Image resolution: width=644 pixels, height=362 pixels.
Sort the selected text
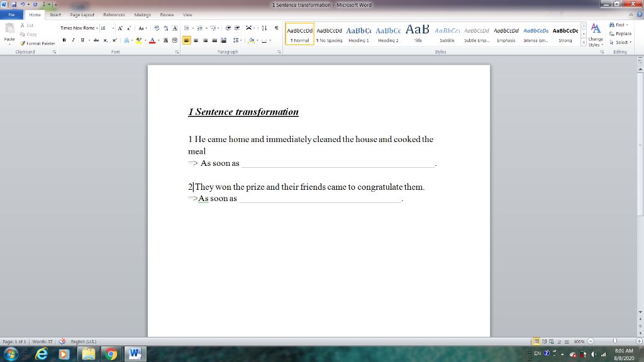tap(264, 28)
